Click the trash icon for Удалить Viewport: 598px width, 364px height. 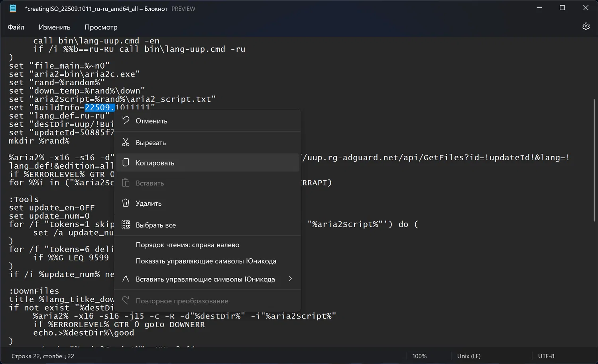tap(126, 203)
